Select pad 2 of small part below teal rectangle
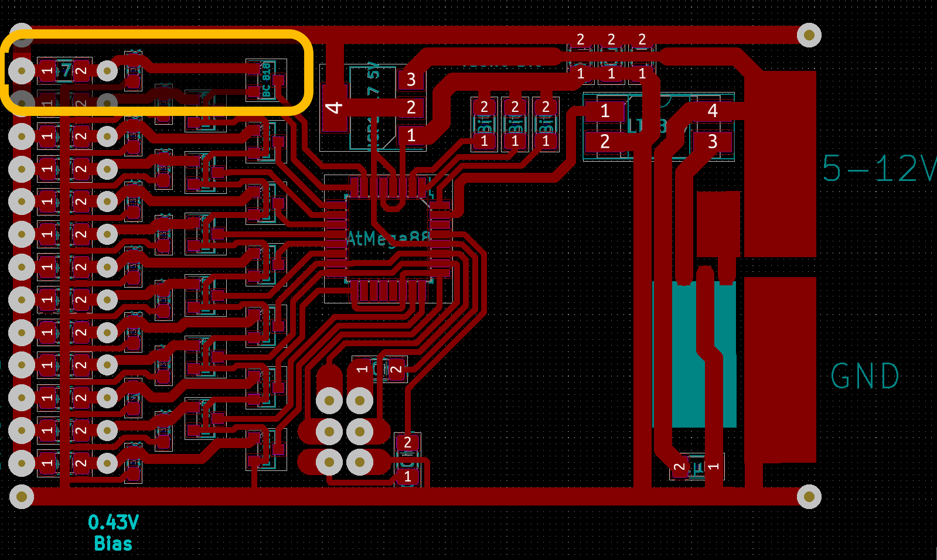937x560 pixels. (x=680, y=467)
